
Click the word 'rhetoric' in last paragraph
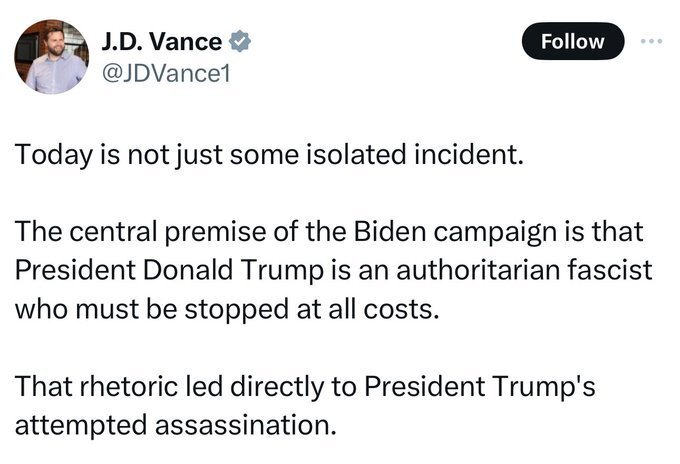129,386
